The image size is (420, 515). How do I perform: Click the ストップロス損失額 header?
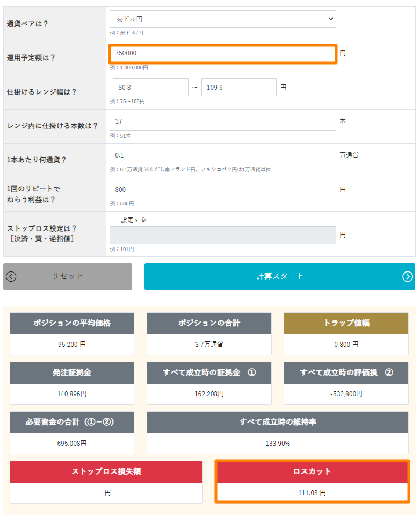click(106, 471)
